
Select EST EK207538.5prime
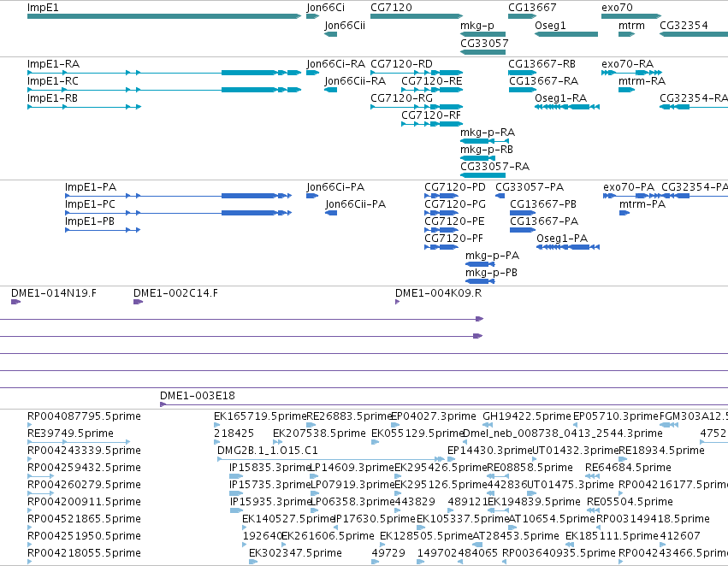[x=277, y=442]
